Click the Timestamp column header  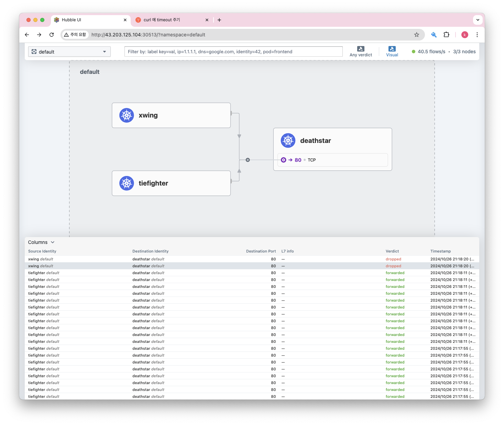point(440,251)
